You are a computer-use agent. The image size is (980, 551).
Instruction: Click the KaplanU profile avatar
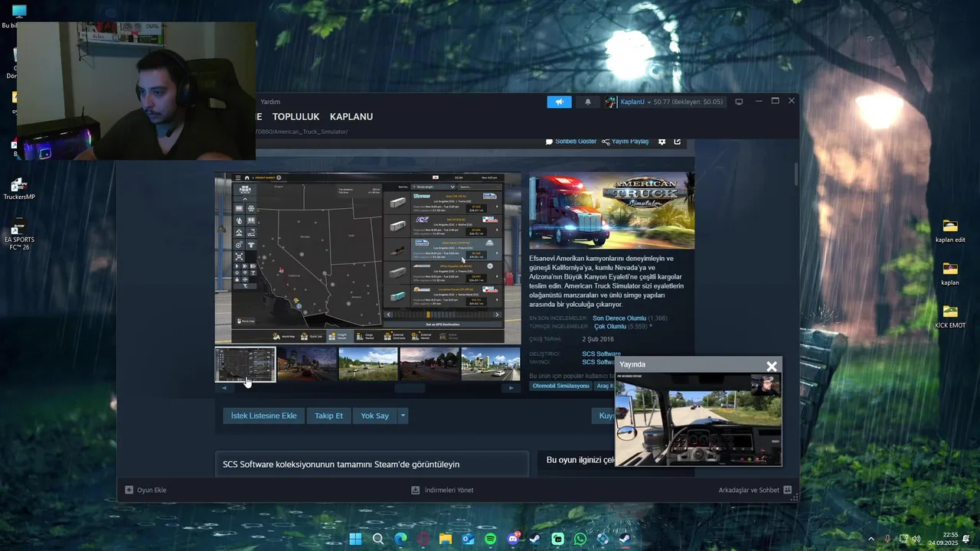pos(611,102)
